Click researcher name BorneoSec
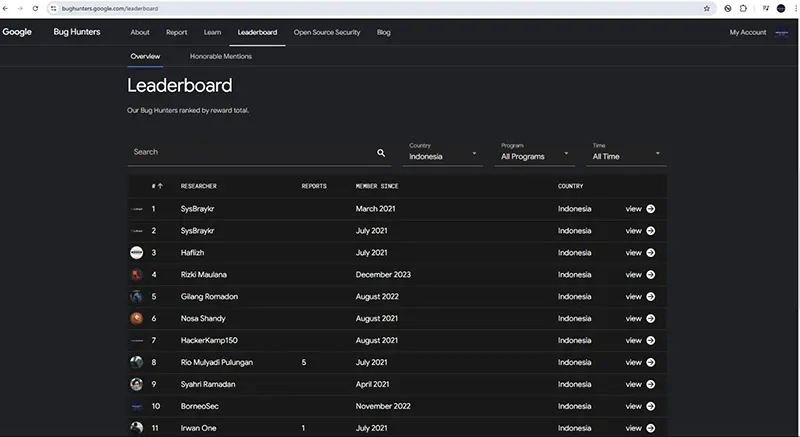The width and height of the screenshot is (800, 437). pyautogui.click(x=199, y=406)
